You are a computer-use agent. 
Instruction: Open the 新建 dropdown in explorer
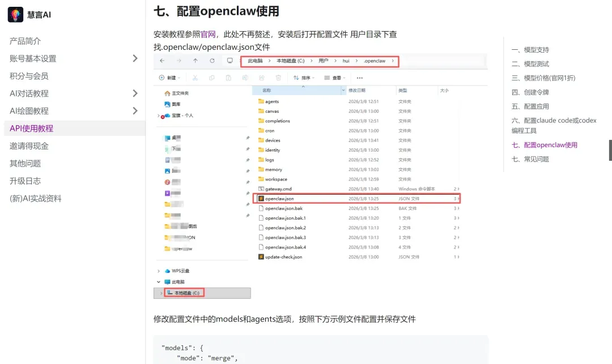170,78
